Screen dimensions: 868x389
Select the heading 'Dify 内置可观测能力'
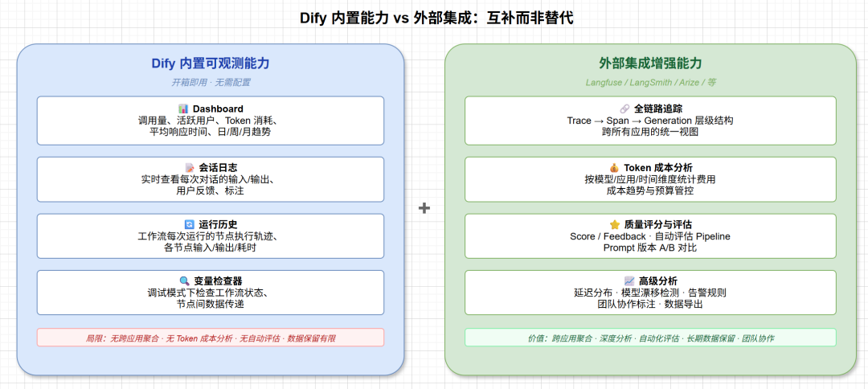coord(211,63)
